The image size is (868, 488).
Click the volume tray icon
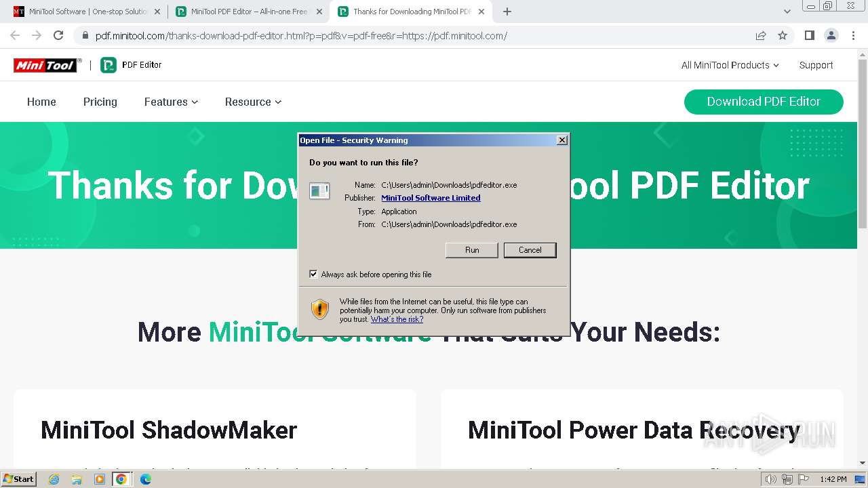[x=771, y=479]
